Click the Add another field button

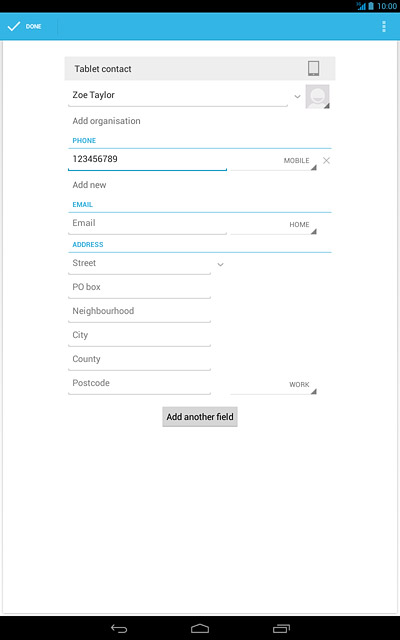tap(200, 417)
